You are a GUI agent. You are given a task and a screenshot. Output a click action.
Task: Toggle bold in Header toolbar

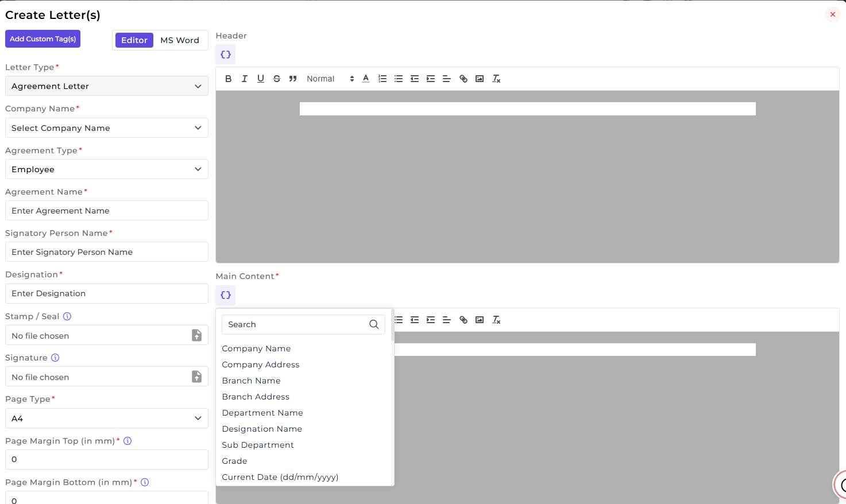coord(229,79)
